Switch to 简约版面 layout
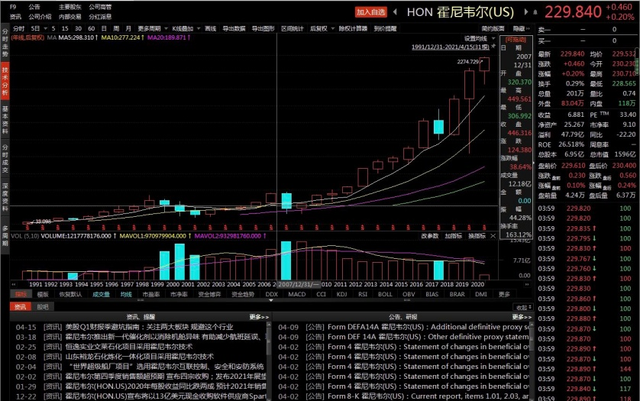 (493, 29)
